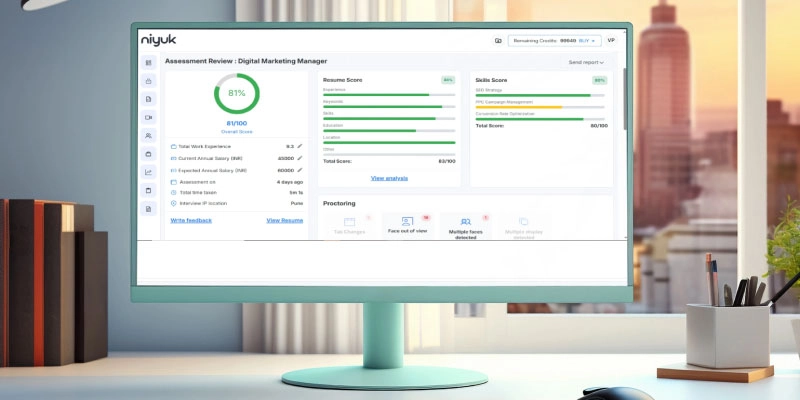Screen dimensions: 800x400
Task: Click the niyuk logo
Action: tap(159, 40)
